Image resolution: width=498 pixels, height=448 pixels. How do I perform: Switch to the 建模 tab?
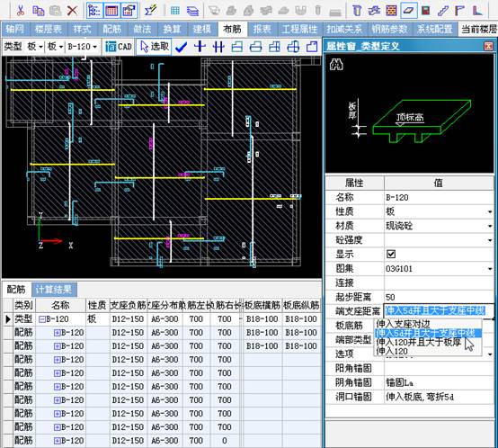point(201,29)
